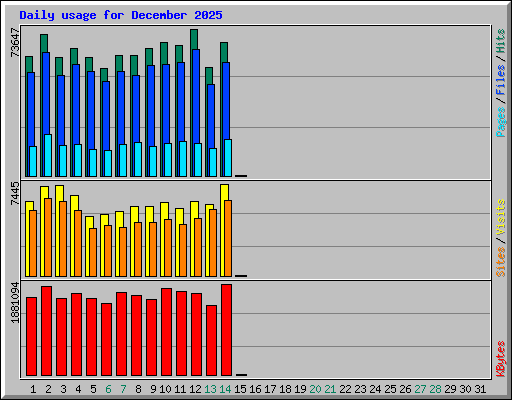The width and height of the screenshot is (512, 400).
Task: Click the yellow Visits bar for day 9
Action: [149, 214]
